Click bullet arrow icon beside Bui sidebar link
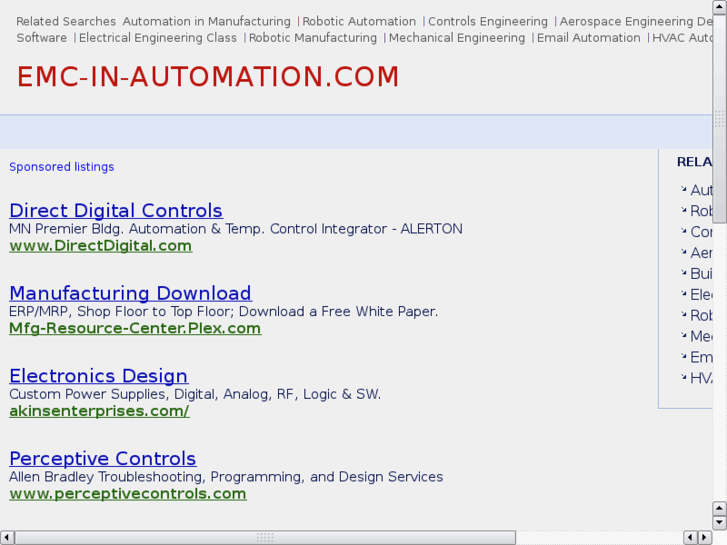 pyautogui.click(x=683, y=272)
